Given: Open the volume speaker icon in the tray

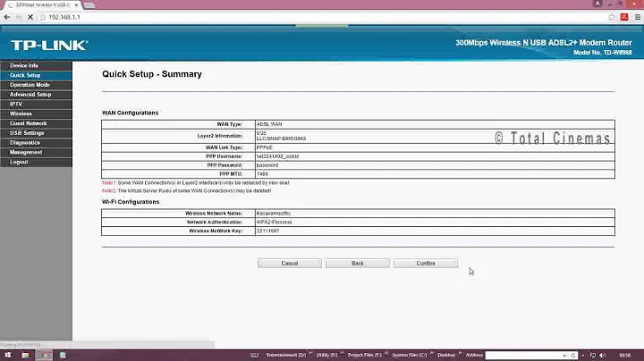Looking at the screenshot, I should click(x=603, y=356).
